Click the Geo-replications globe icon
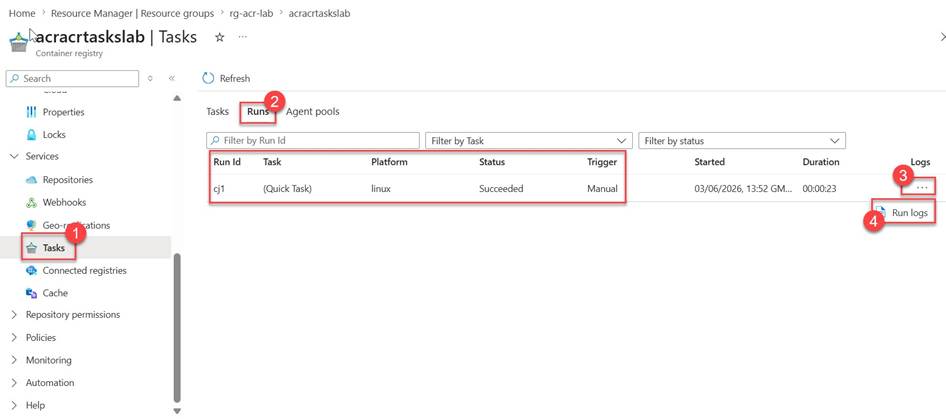Viewport: 946px width, 419px height. coord(31,225)
